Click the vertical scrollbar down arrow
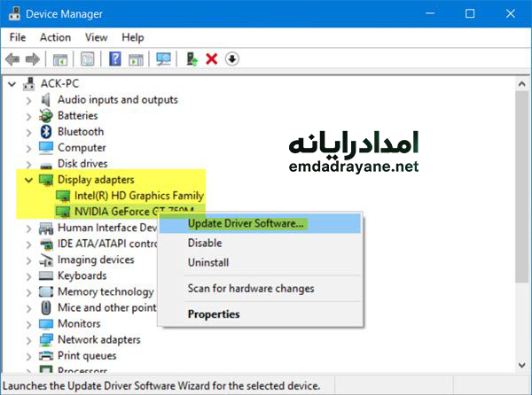The height and width of the screenshot is (395, 532). click(522, 363)
